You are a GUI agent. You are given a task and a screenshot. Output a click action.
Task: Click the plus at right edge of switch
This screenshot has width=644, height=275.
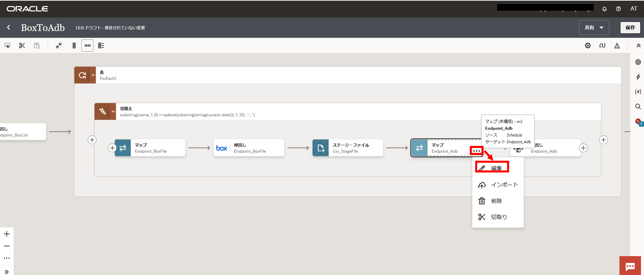603,140
